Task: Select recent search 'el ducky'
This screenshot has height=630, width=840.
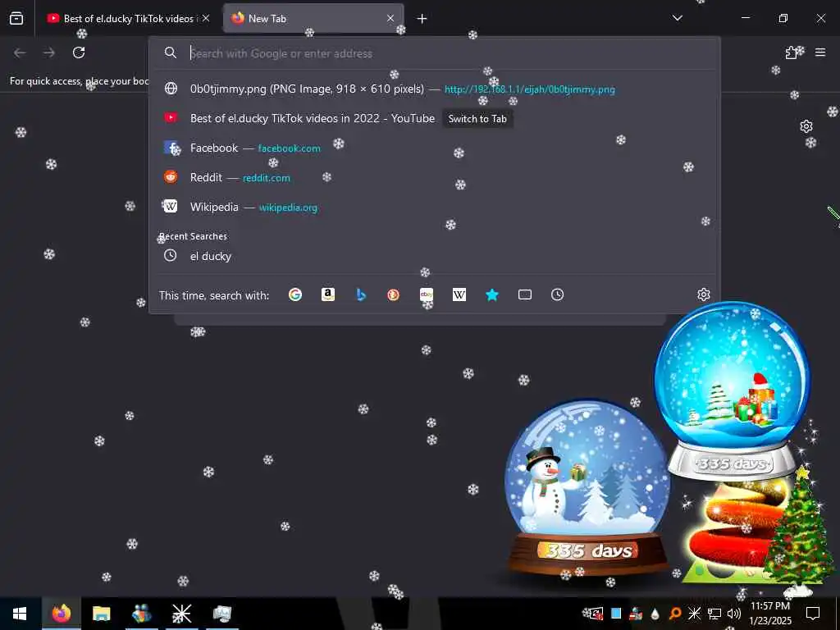Action: click(x=435, y=256)
